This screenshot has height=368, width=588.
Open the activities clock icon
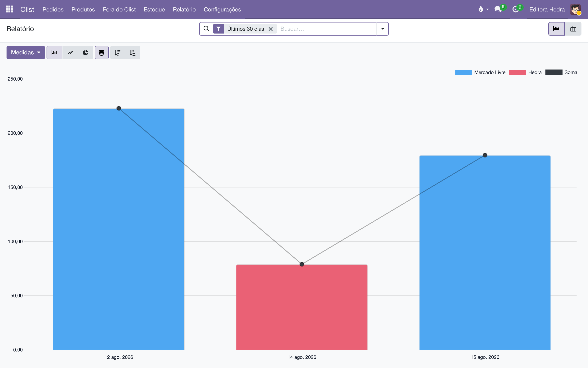(516, 9)
